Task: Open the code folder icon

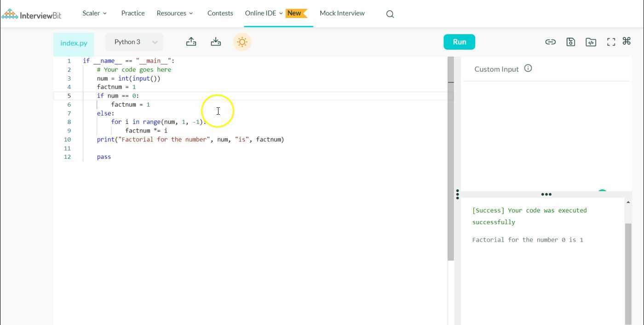Action: coord(591,42)
